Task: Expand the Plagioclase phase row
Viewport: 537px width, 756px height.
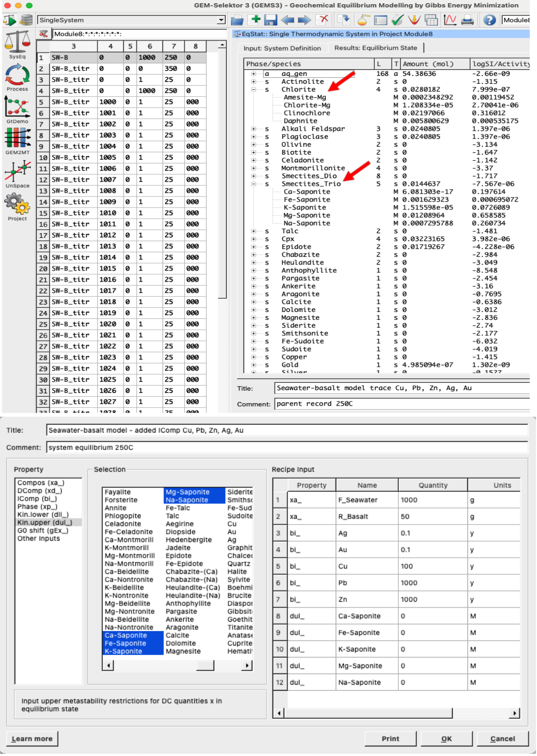Action: pos(253,137)
